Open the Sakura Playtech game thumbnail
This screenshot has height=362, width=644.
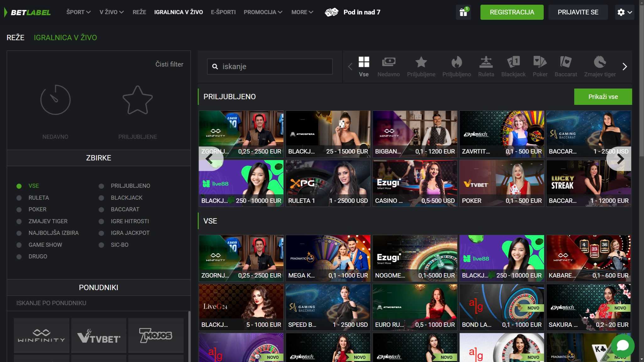click(x=588, y=307)
